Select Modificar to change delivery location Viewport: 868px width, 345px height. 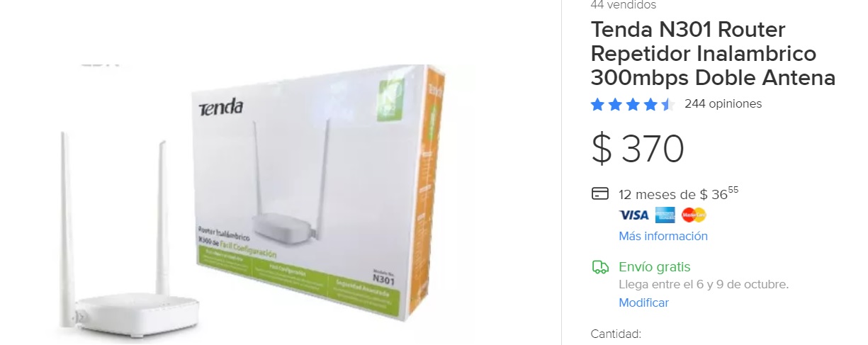(643, 302)
